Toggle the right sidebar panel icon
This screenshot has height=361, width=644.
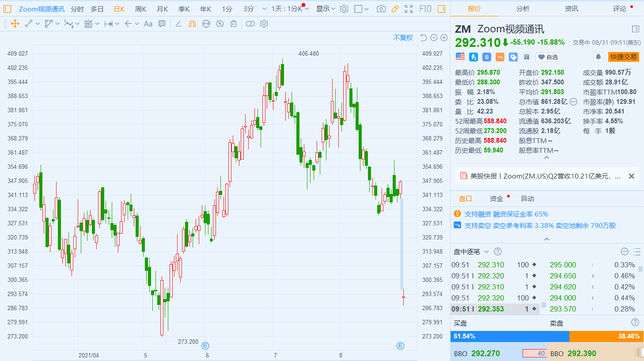[x=441, y=9]
